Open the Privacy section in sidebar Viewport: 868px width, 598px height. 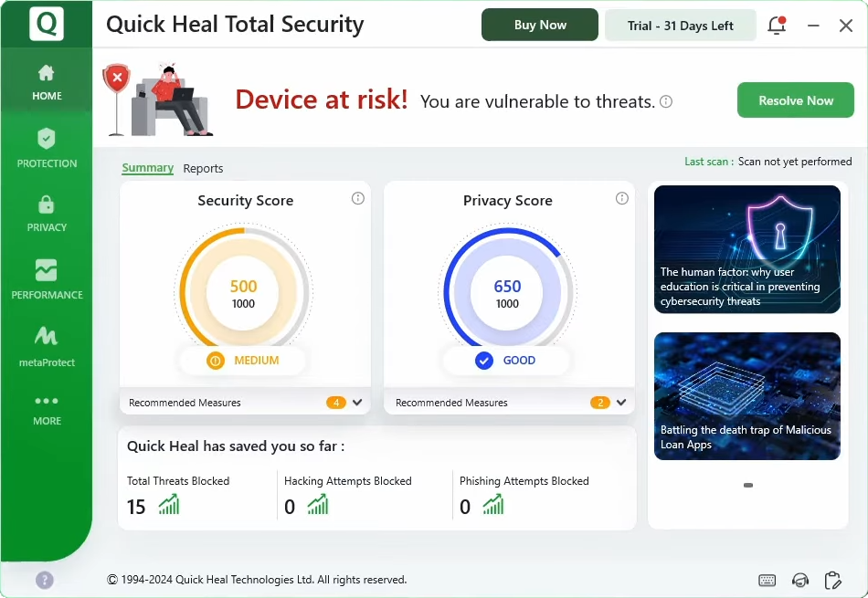[x=47, y=213]
